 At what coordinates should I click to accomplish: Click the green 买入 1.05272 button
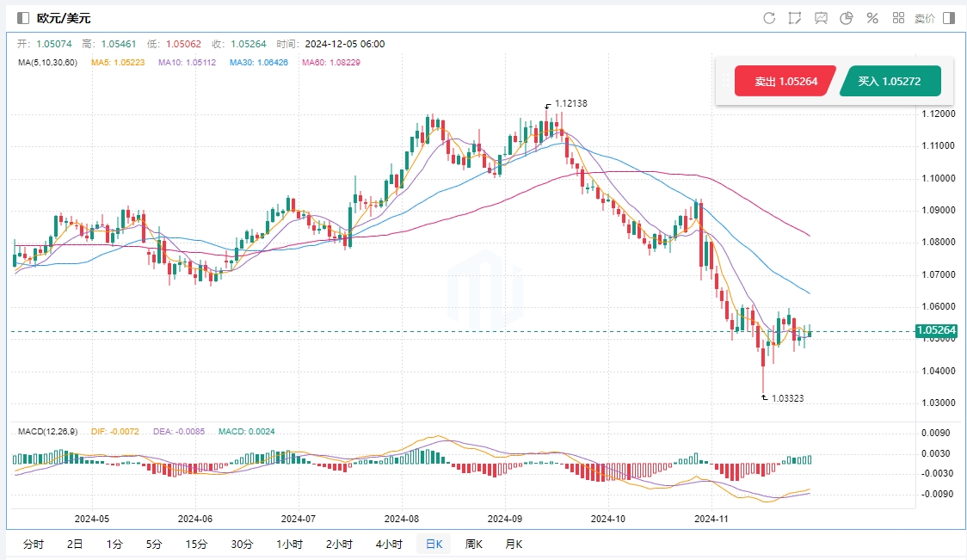tap(890, 82)
